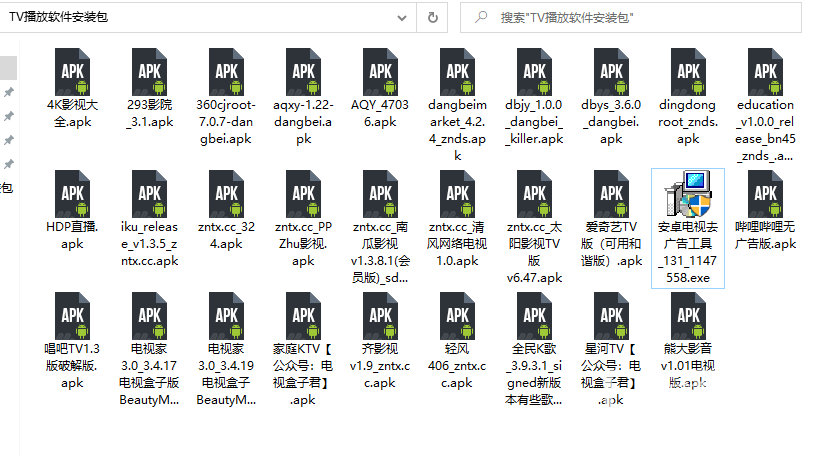Select aqxy-1.22-dangbei.apk file icon
The width and height of the screenshot is (813, 455).
coord(303,72)
